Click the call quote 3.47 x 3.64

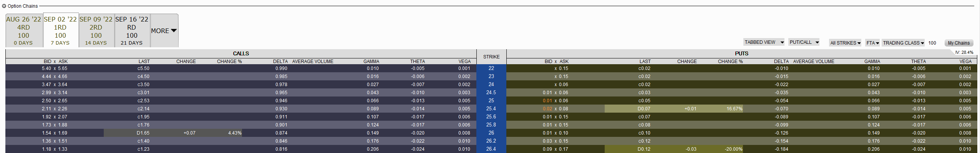(55, 85)
